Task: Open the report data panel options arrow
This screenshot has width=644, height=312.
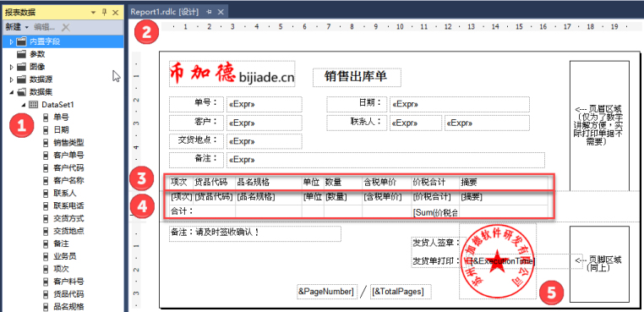Action: click(x=94, y=13)
